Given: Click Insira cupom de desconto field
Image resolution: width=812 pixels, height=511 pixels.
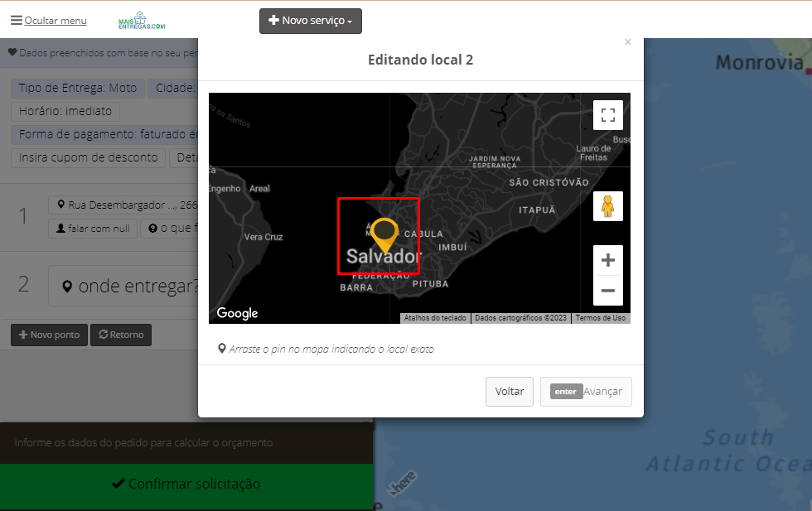Looking at the screenshot, I should pos(88,158).
